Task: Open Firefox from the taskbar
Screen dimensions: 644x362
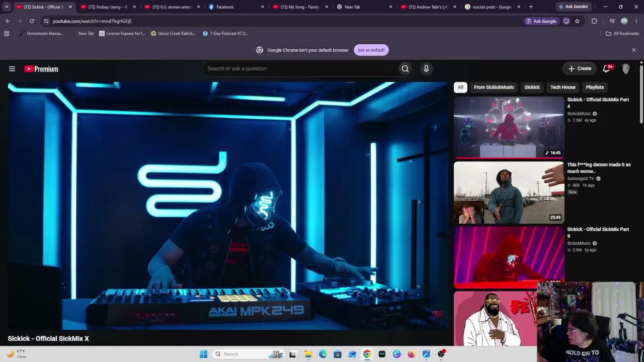Action: (412, 354)
